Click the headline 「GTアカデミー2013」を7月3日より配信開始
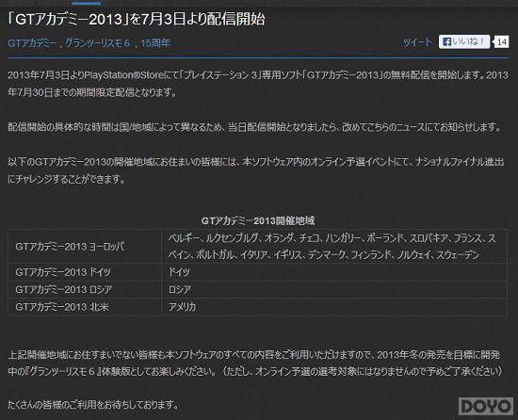Image resolution: width=518 pixels, height=420 pixels. pos(137,20)
